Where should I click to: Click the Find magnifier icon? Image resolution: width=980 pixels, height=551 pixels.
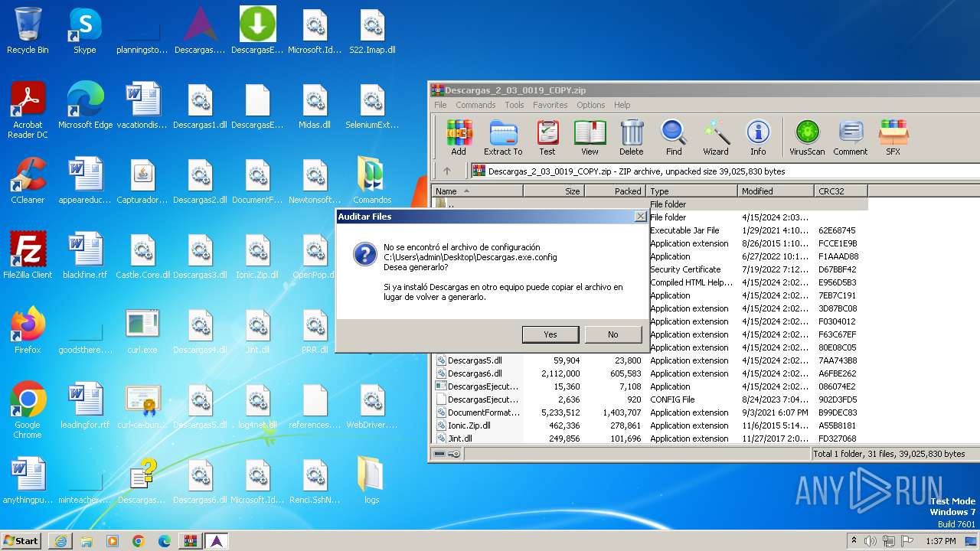[x=674, y=138]
